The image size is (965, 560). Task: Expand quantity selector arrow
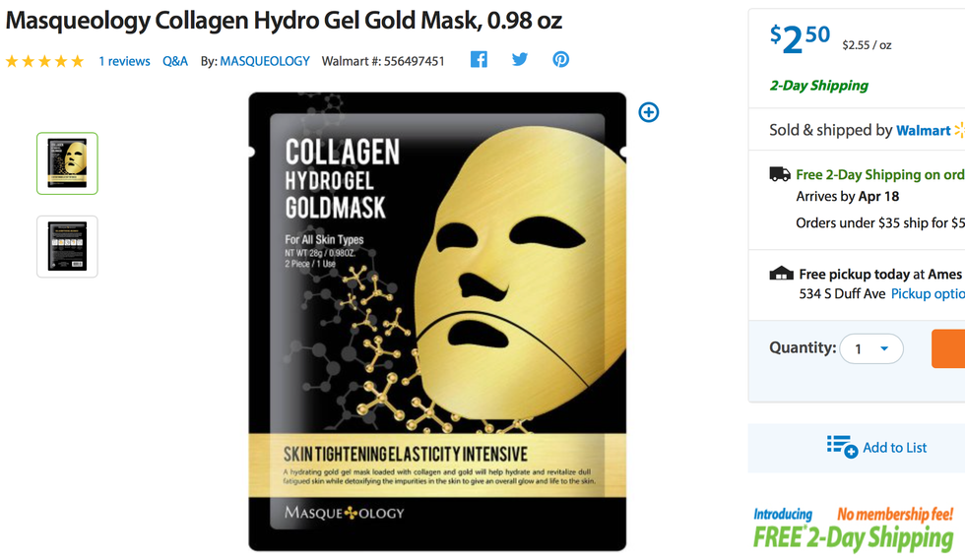[884, 349]
